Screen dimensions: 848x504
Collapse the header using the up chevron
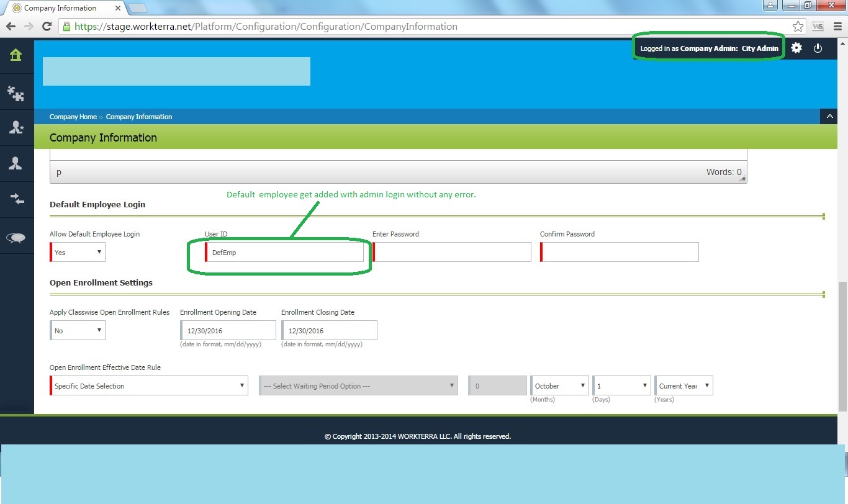point(829,117)
